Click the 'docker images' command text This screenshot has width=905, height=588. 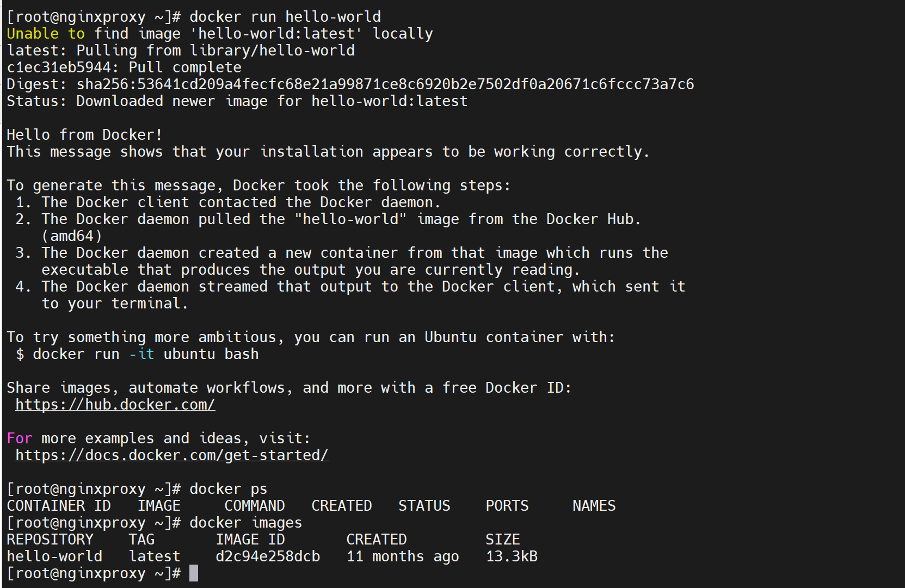tap(245, 523)
